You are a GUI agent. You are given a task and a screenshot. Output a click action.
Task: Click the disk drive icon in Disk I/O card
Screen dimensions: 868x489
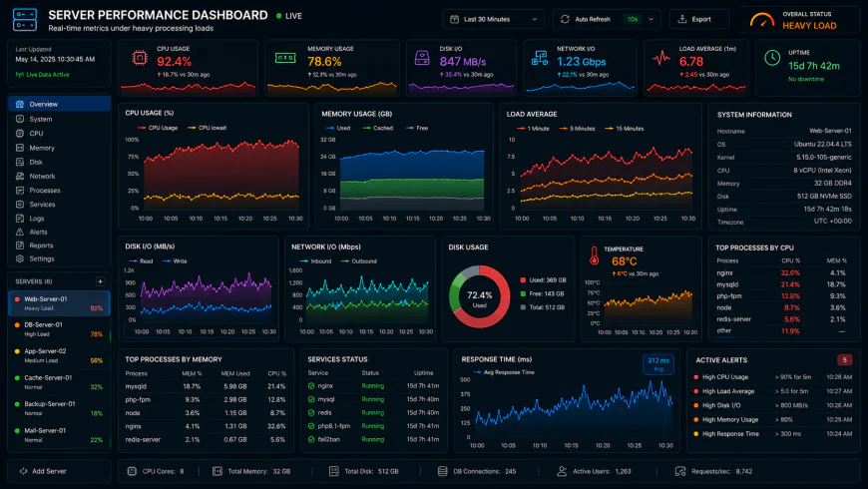point(422,58)
